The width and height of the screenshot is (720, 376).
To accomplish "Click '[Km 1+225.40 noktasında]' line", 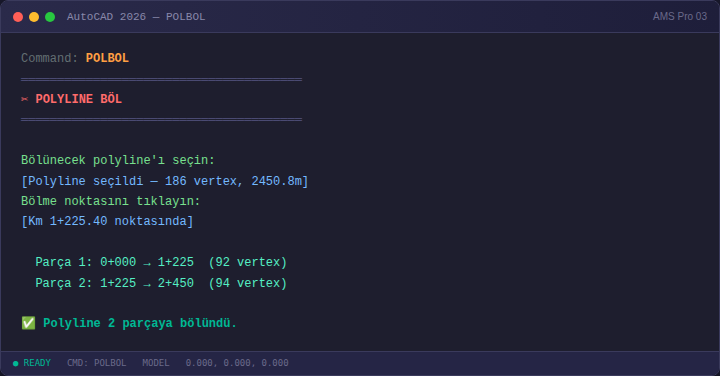I will pyautogui.click(x=107, y=221).
